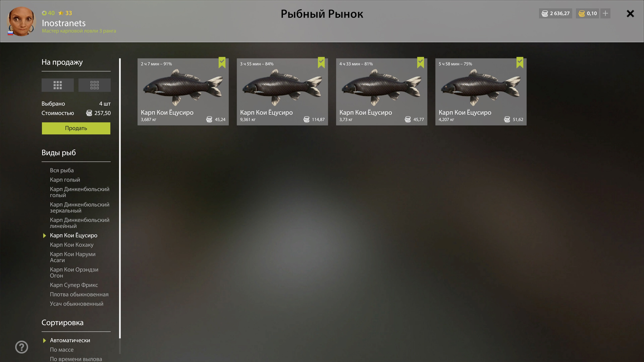Close the fish market with the X icon

[x=630, y=14]
